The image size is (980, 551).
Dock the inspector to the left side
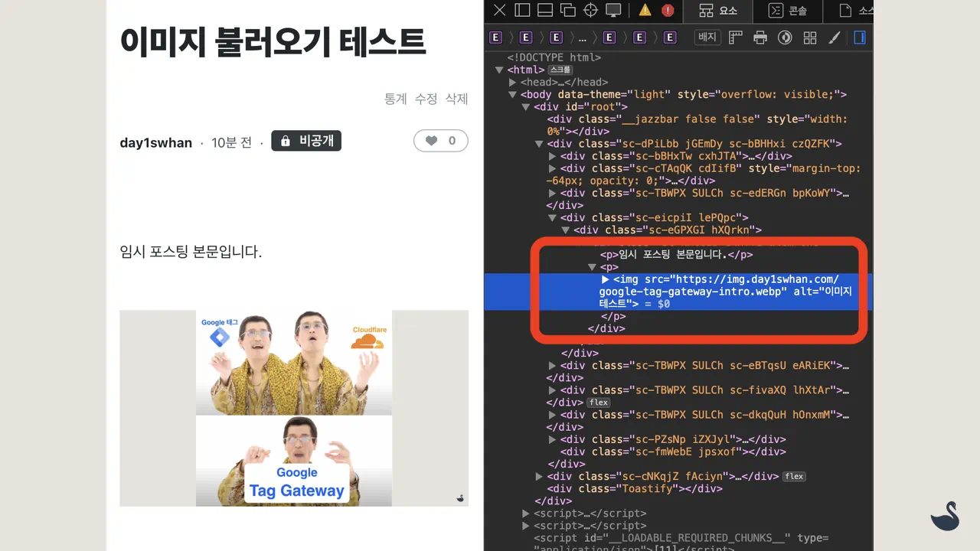tap(522, 11)
